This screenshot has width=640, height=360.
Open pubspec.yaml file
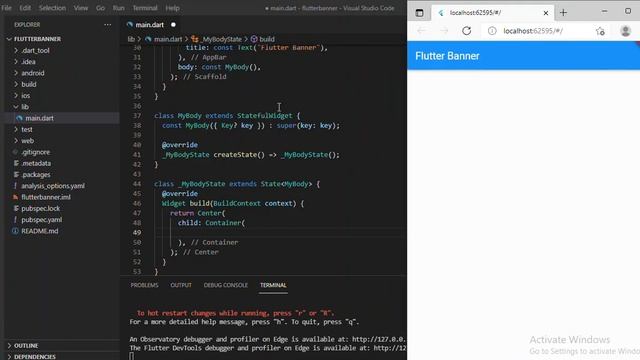click(x=42, y=220)
